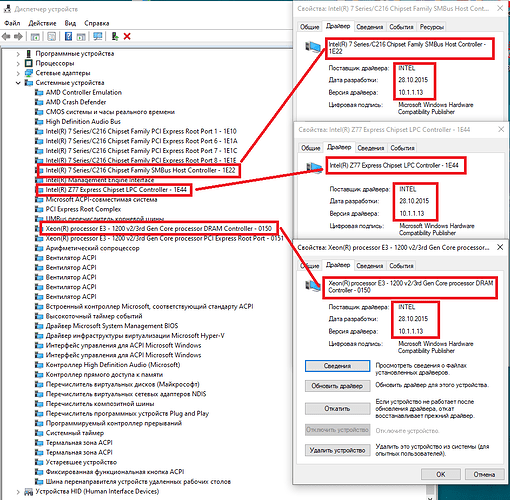Click the Сетевые адаптеры category icon
Viewport: 510px width, 500px height.
click(x=29, y=73)
